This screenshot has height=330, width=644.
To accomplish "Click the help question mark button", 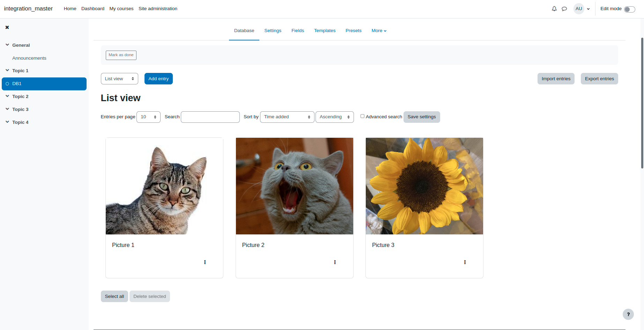I will (x=628, y=314).
